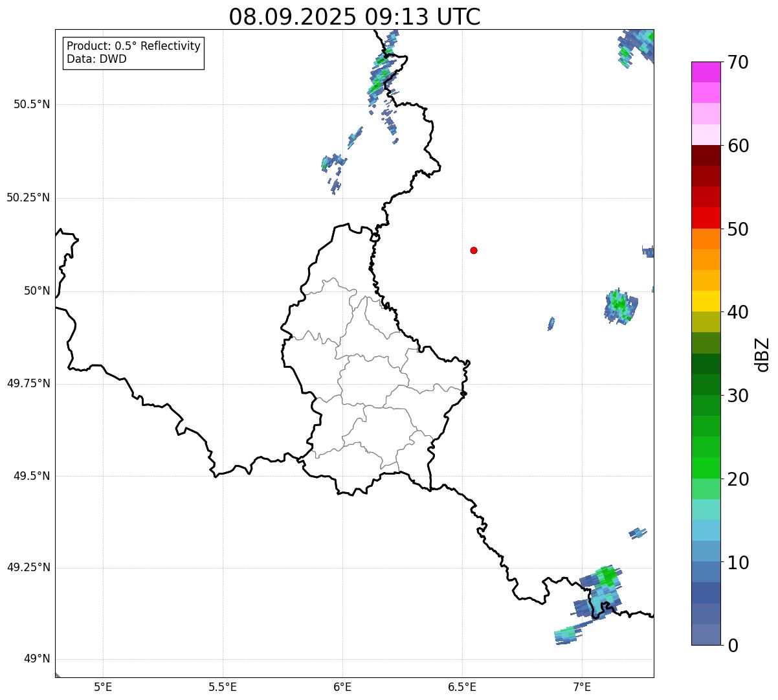This screenshot has width=778, height=700.
Task: Click the colorbar tick label '10'
Action: click(738, 563)
